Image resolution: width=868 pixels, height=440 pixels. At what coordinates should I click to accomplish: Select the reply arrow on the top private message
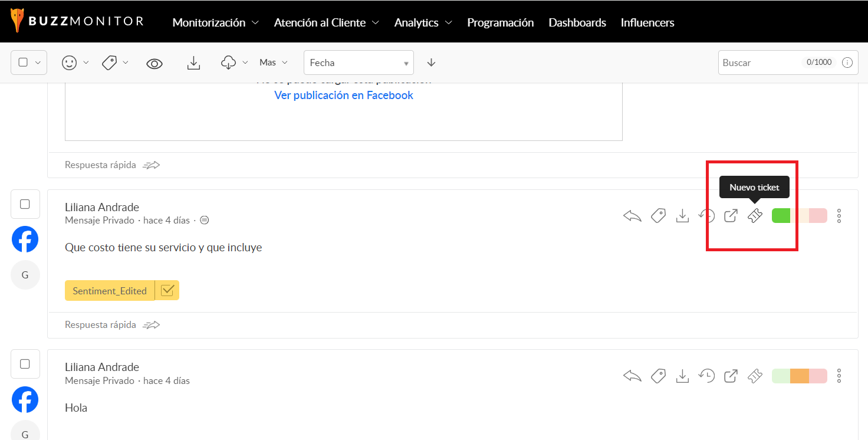[x=632, y=215]
